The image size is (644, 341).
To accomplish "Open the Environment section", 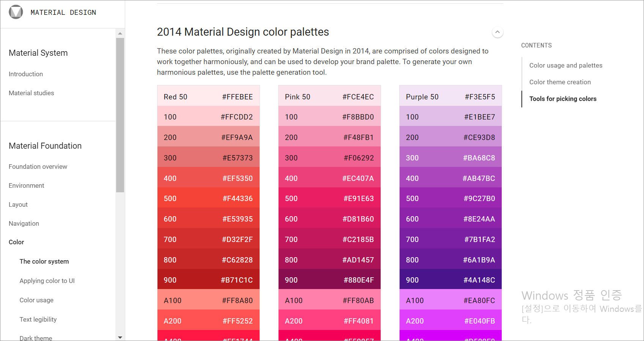I will 27,185.
